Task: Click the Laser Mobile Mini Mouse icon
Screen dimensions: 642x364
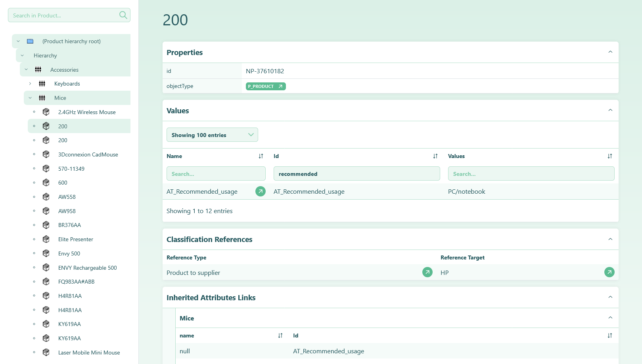Action: pos(46,353)
